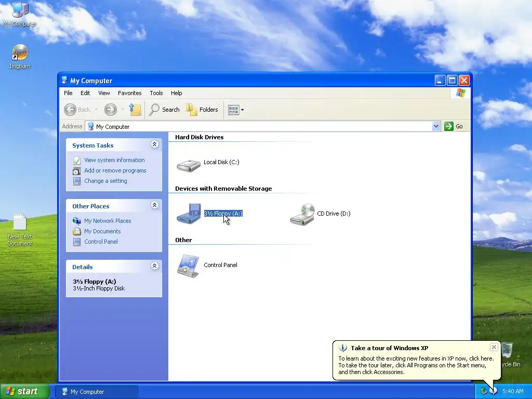532x399 pixels.
Task: Open the View menu
Action: click(104, 93)
